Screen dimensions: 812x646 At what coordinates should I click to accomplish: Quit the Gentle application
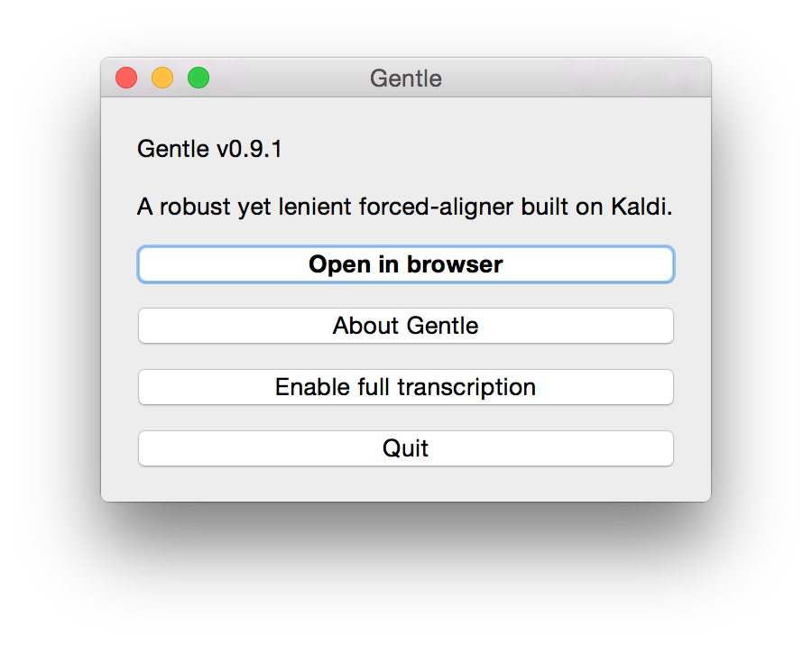tap(405, 448)
